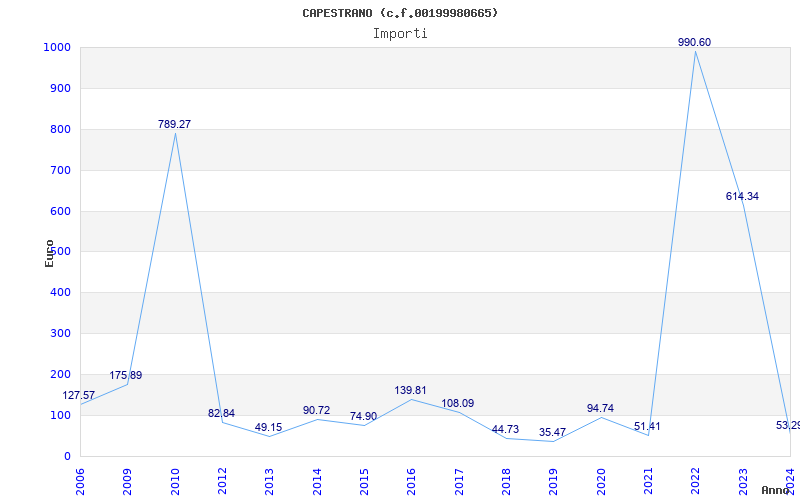800x500 pixels.
Task: Click the 800 y-axis tick label
Action: tap(60, 129)
